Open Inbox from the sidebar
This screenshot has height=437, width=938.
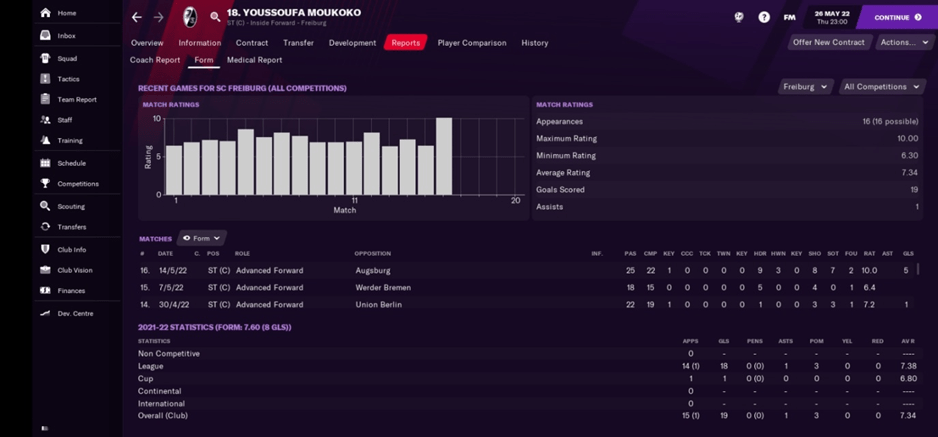[x=45, y=36]
